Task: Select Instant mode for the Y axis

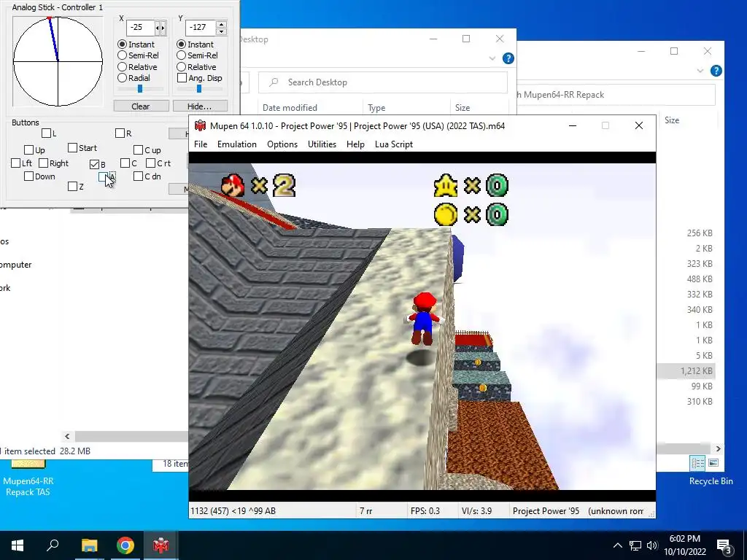Action: coord(195,44)
